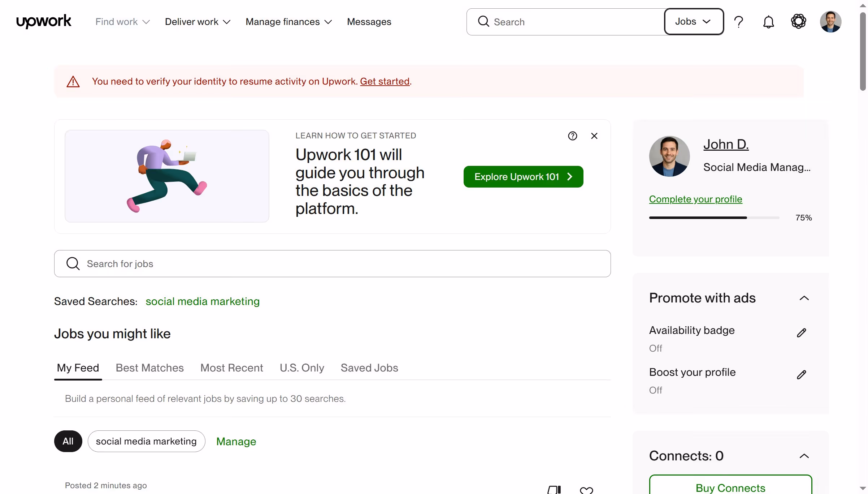Screen dimensions: 868x494
Task: Open help on the Upwork 101 card
Action: coord(572,136)
